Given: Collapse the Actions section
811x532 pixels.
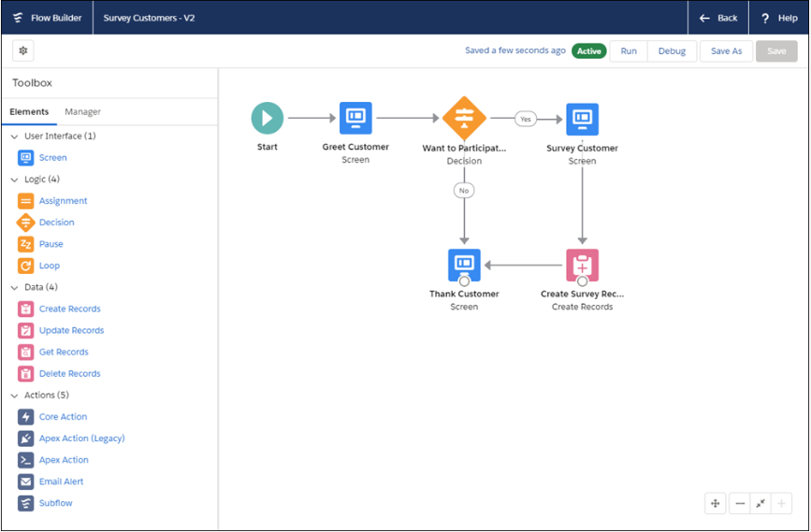Looking at the screenshot, I should (x=14, y=395).
